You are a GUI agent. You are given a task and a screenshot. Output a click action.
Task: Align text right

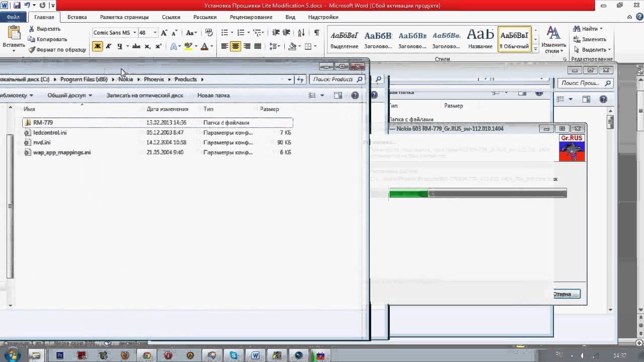247,46
